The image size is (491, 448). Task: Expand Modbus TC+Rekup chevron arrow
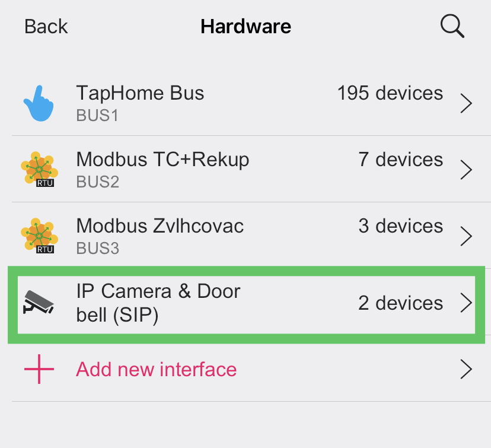point(467,170)
